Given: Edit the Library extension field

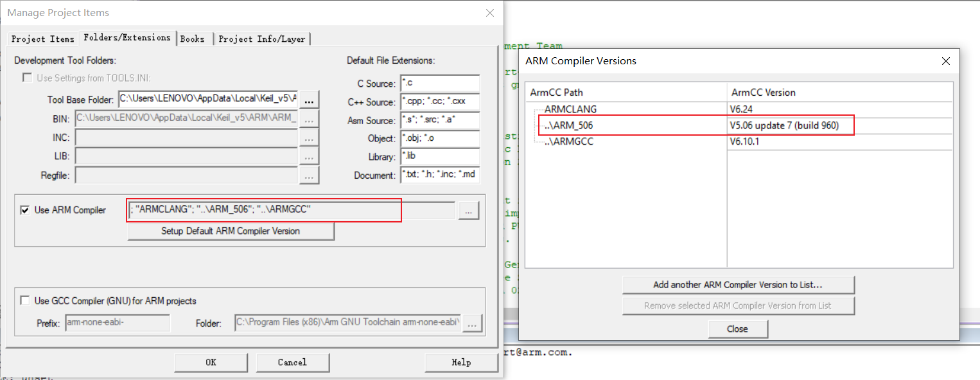Looking at the screenshot, I should 440,156.
